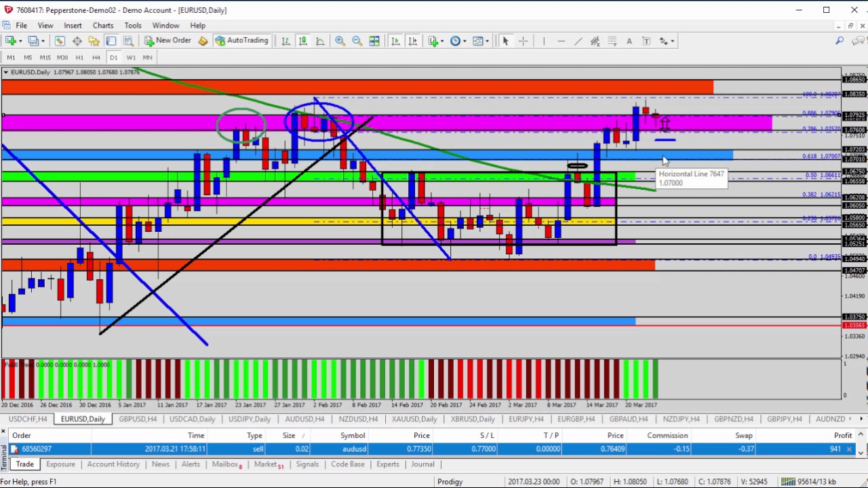Switch to M30 timeframe

62,58
